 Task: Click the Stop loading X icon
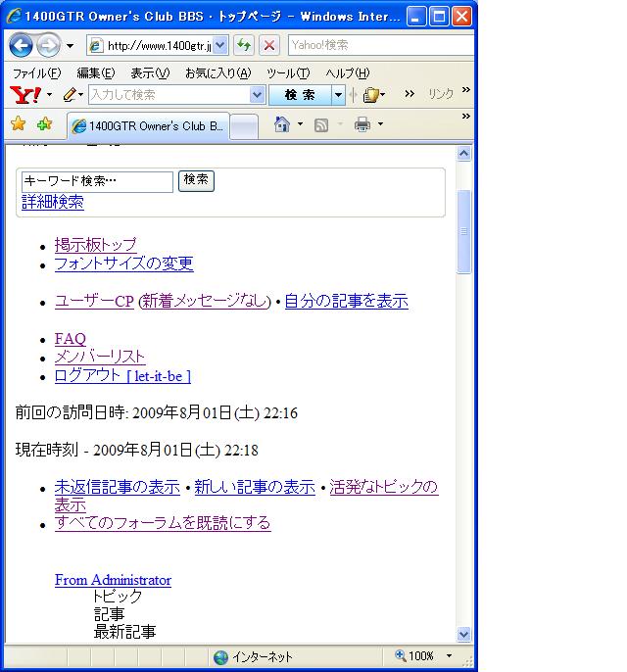tap(269, 46)
